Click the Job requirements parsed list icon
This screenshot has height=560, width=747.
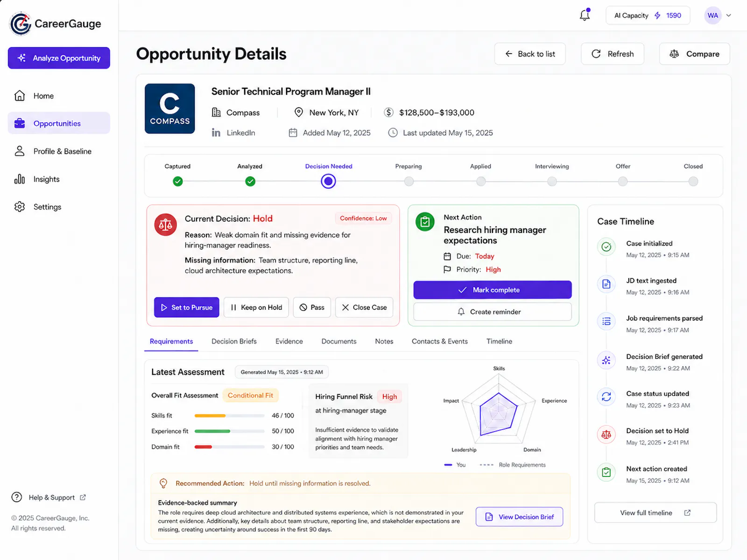tap(606, 322)
